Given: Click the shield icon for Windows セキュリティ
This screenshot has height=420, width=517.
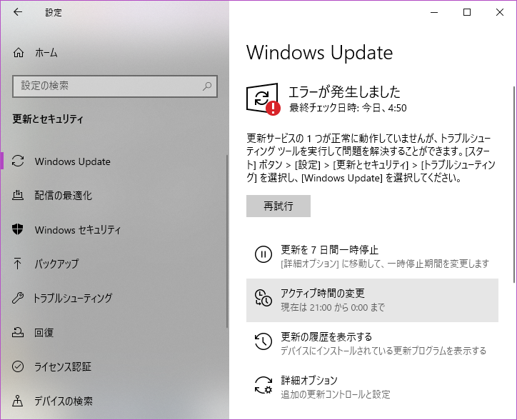Looking at the screenshot, I should pos(17,229).
